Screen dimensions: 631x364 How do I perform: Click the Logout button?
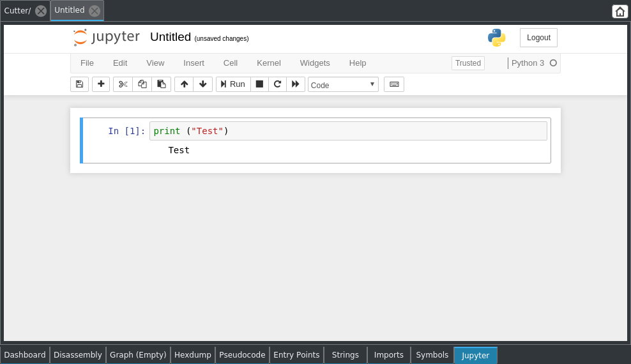[x=538, y=38]
